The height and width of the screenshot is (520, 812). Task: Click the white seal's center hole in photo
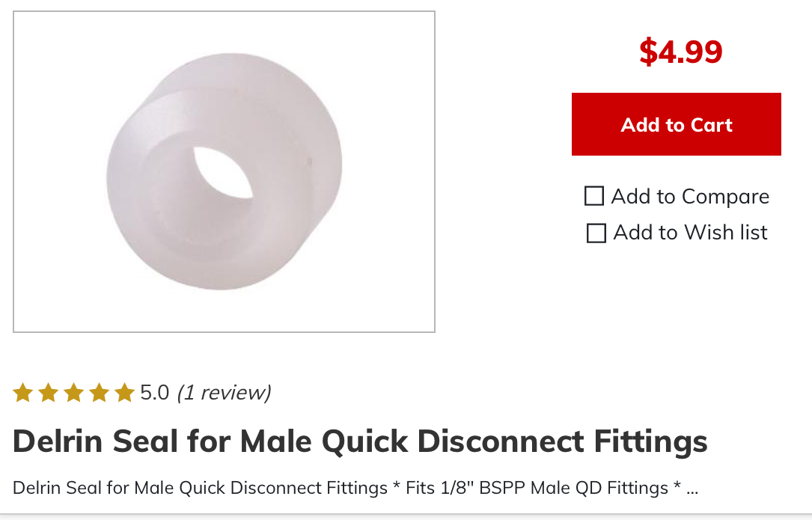(x=223, y=173)
